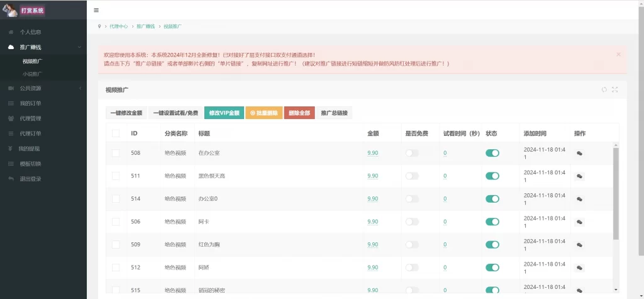
Task: Toggle the sidebar with the hamburger icon
Action: coord(96,10)
